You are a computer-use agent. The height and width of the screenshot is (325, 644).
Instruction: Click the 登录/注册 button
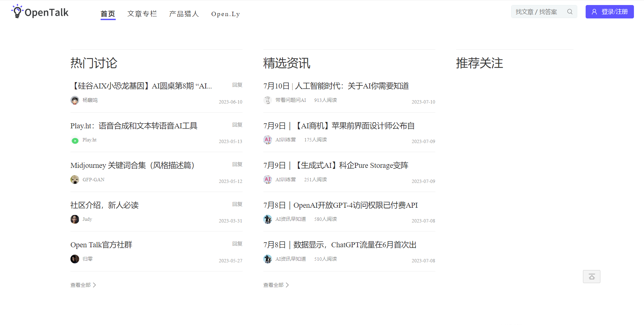[609, 12]
